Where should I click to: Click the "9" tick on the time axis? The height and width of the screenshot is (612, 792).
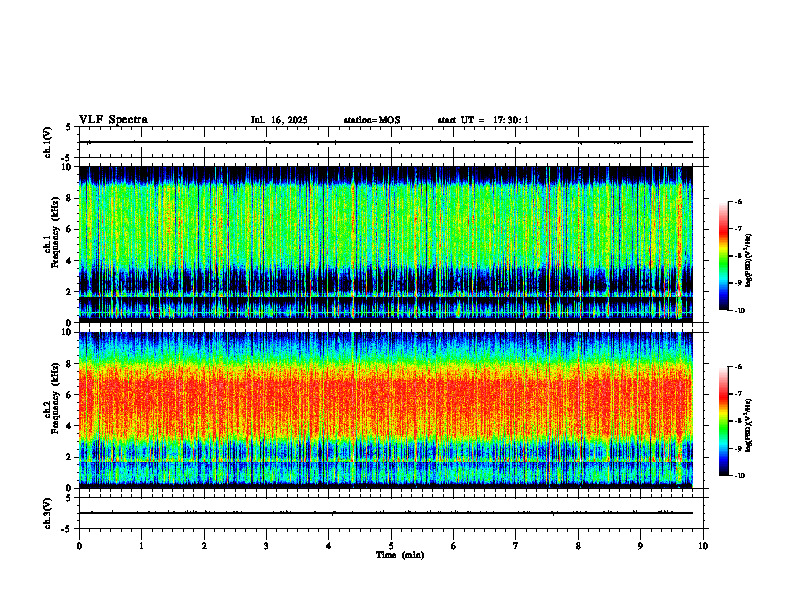[640, 546]
